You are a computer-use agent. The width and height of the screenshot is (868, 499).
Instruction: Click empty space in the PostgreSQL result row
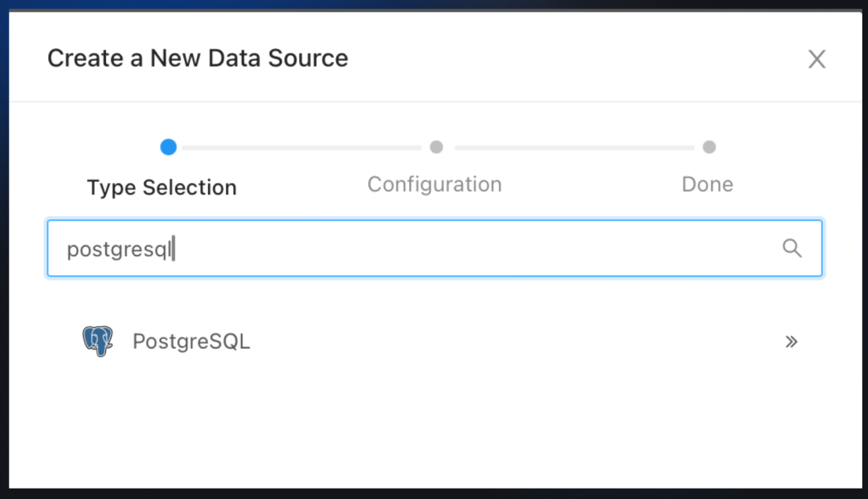[x=514, y=342]
